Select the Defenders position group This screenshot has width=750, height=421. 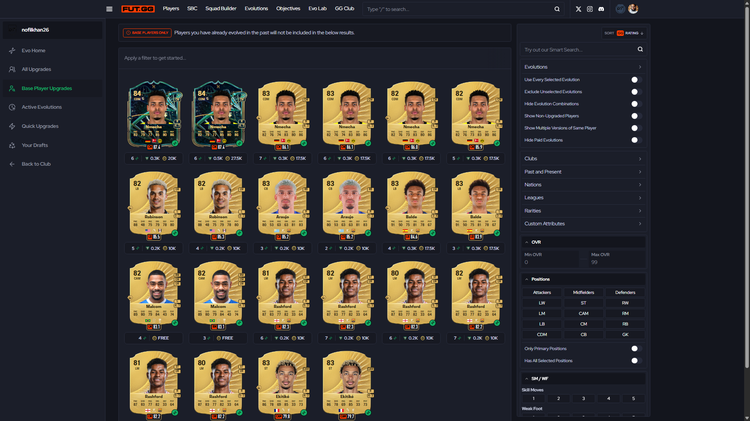(x=625, y=292)
